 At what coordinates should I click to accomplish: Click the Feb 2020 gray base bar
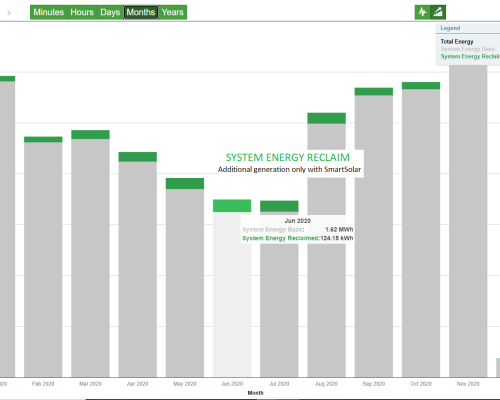coord(43,259)
